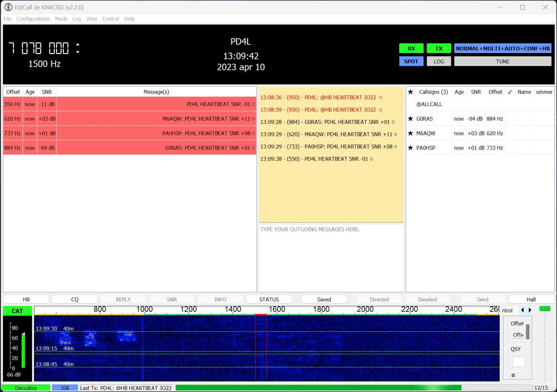Click the right arrow tab scroller
Image resolution: width=557 pixels, height=392 pixels.
(x=530, y=310)
